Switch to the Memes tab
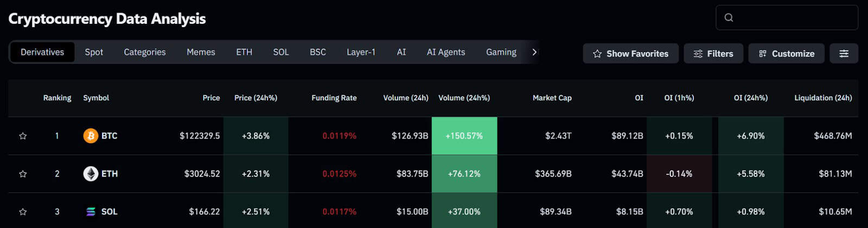The height and width of the screenshot is (228, 868). 201,52
